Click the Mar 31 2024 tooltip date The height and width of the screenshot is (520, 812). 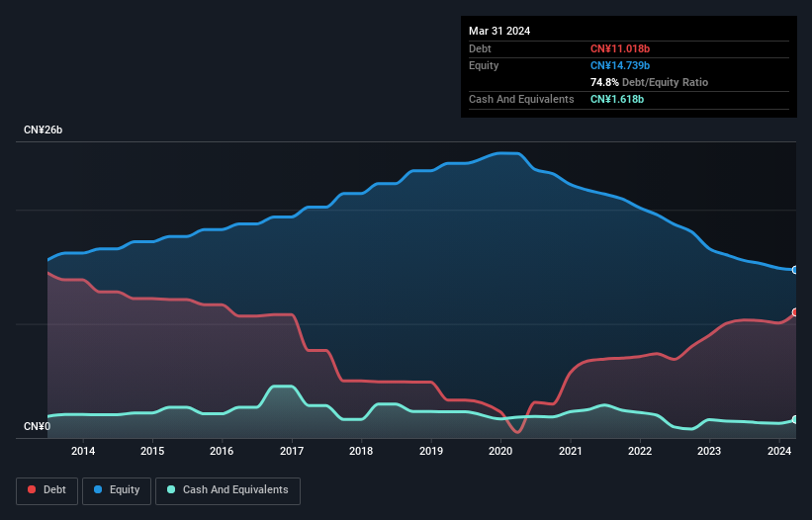(x=499, y=31)
